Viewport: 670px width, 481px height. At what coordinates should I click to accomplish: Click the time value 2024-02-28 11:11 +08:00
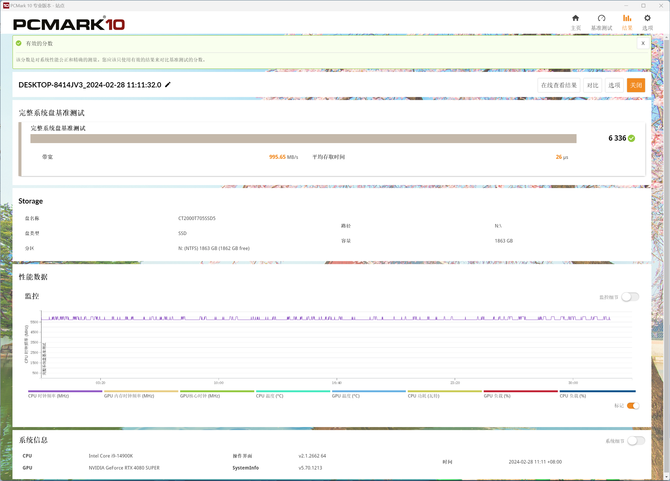(x=535, y=462)
